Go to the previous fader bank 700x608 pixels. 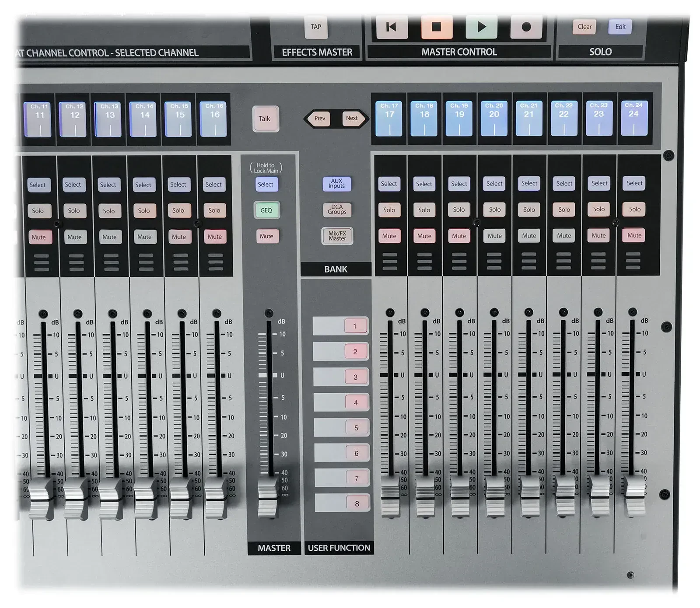tap(320, 118)
